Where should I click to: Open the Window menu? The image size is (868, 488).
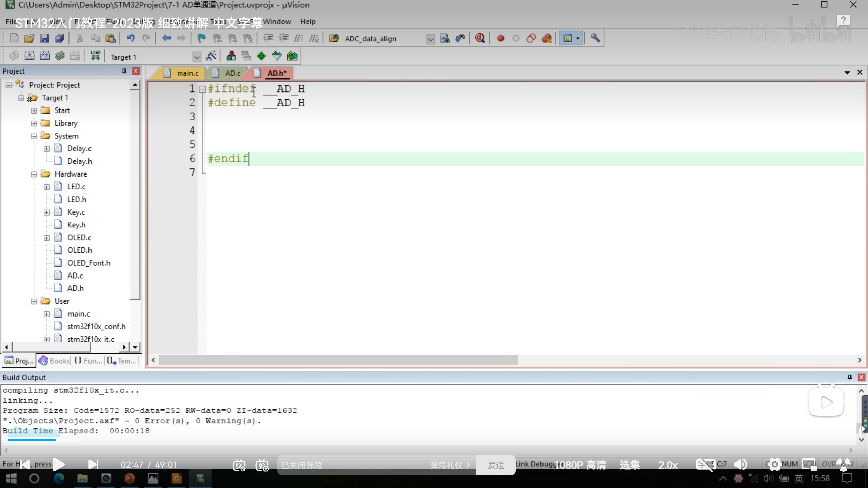point(277,22)
